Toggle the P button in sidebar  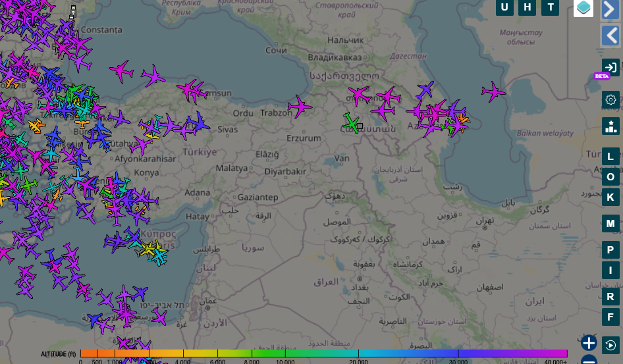click(x=610, y=250)
